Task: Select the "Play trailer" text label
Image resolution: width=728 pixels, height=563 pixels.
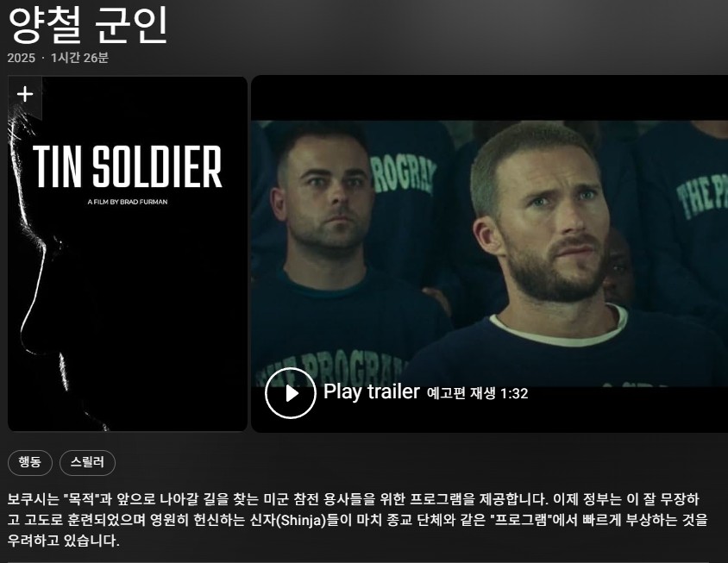Action: tap(372, 391)
